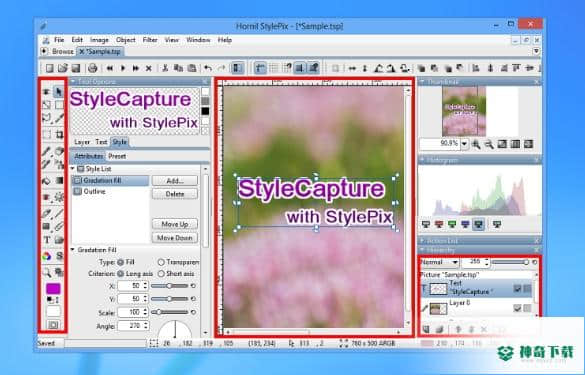Open the tab list dropdown arrow at far right
585x375 pixels.
click(x=536, y=51)
